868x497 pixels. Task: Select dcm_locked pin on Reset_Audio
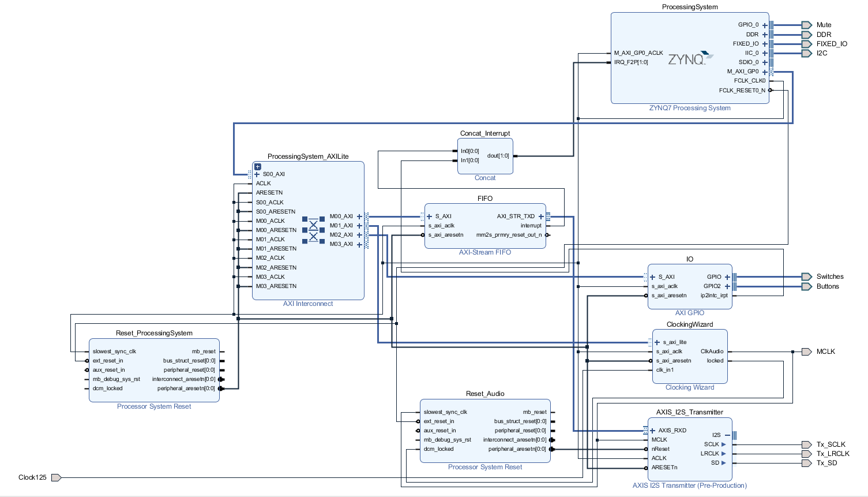point(438,449)
